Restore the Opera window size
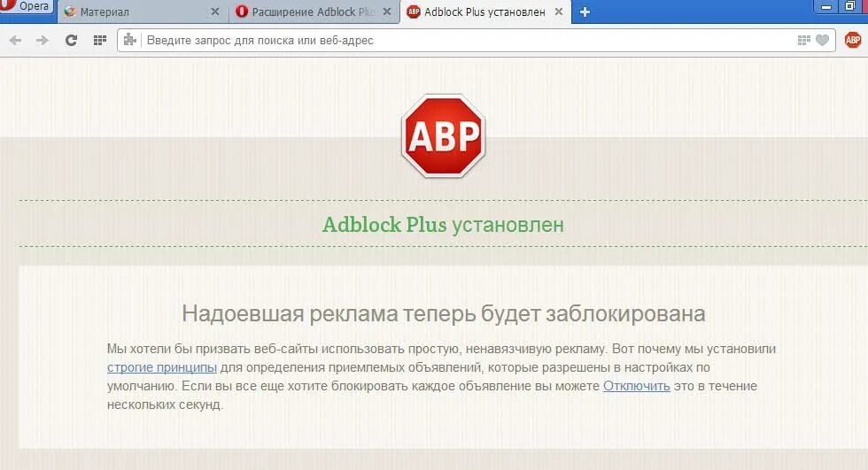 850,6
